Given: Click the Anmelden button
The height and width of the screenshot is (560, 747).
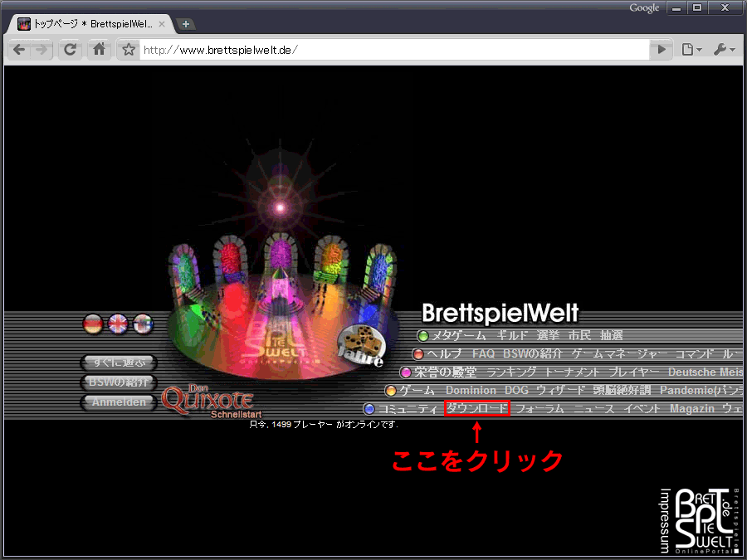Looking at the screenshot, I should [x=119, y=402].
